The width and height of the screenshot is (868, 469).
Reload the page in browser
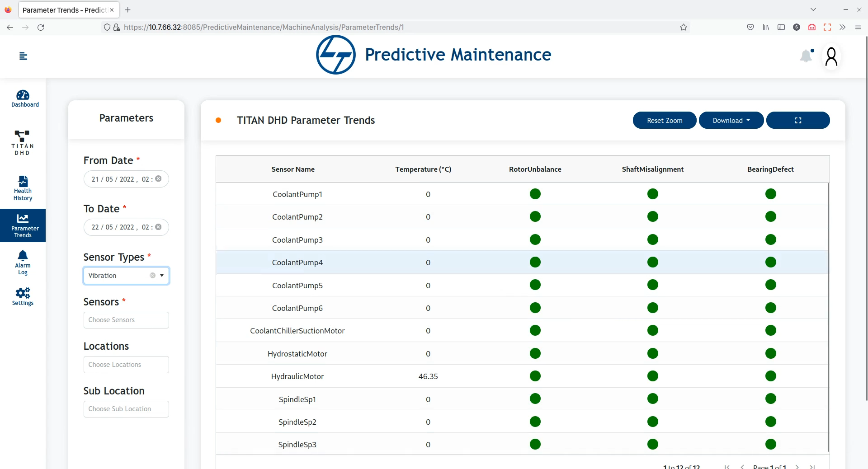[x=41, y=27]
